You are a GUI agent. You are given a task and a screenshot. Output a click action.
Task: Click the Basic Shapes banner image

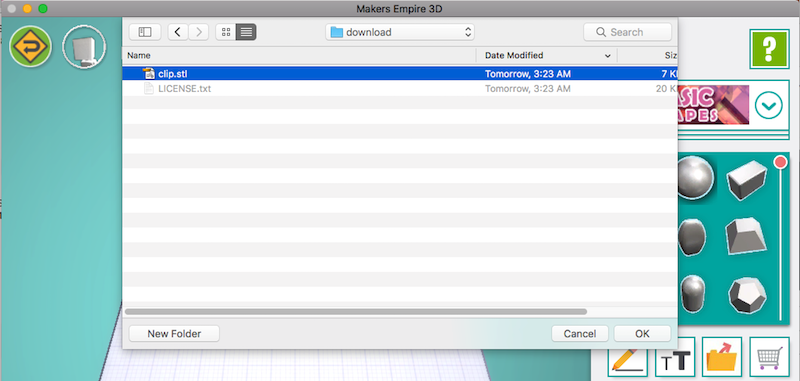tap(713, 105)
